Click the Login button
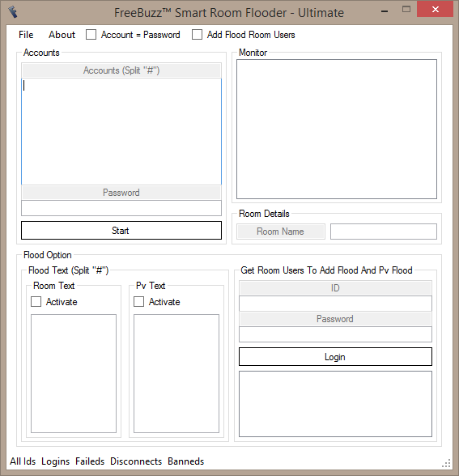This screenshot has width=459, height=476. [x=335, y=357]
